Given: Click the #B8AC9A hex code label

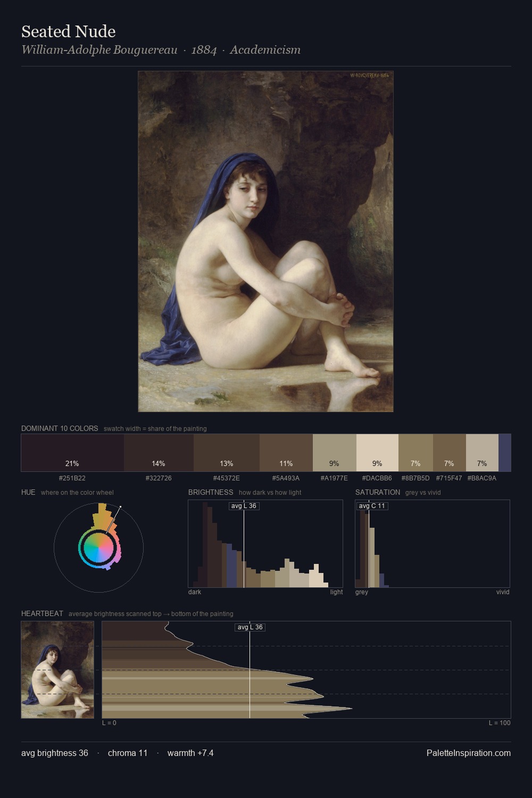Looking at the screenshot, I should click(x=482, y=478).
